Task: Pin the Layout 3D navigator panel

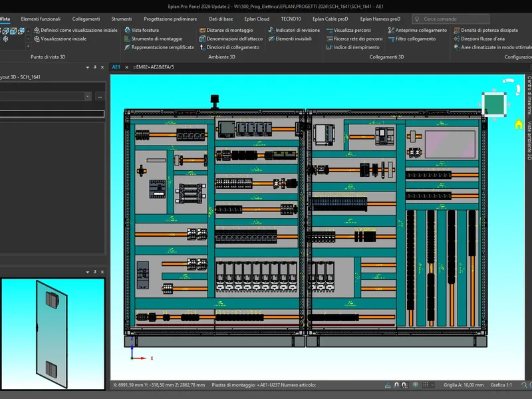Action: pos(95,67)
